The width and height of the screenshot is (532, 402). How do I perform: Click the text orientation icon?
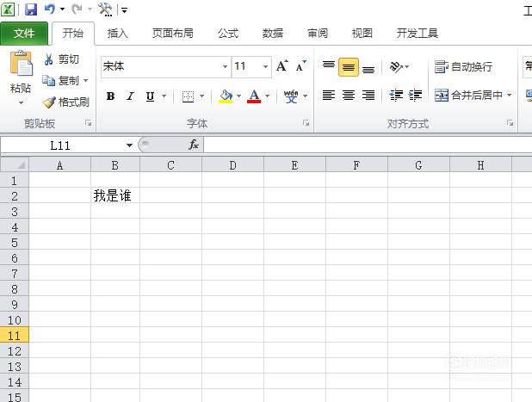click(x=396, y=66)
